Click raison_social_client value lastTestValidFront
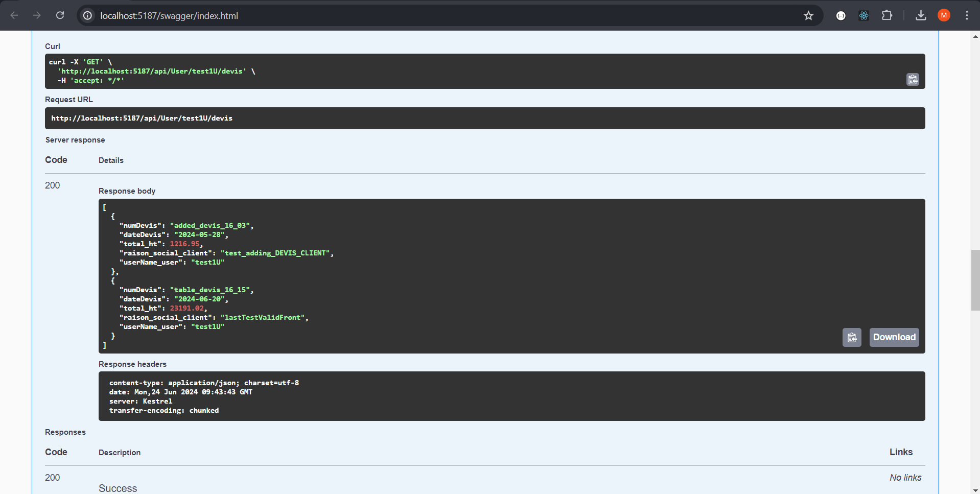 (x=263, y=317)
